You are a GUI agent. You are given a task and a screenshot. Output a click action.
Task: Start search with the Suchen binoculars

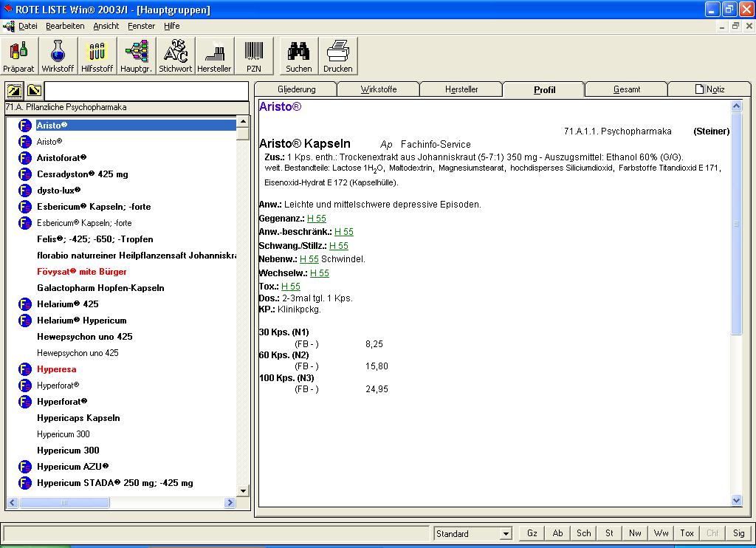point(299,56)
